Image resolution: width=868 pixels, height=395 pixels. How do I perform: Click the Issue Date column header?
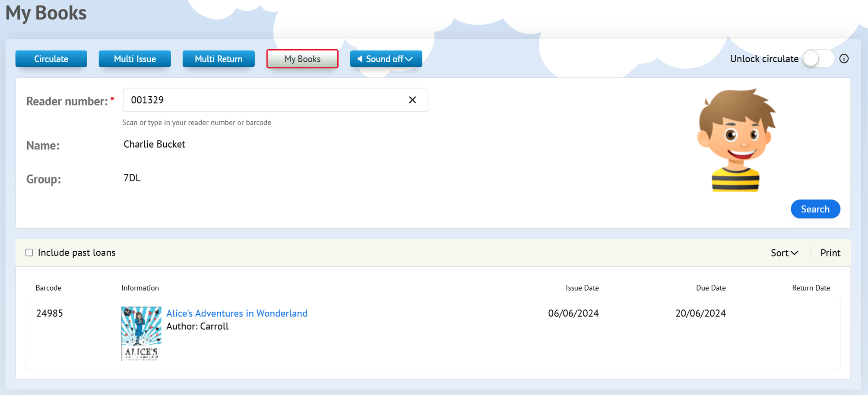pos(582,288)
